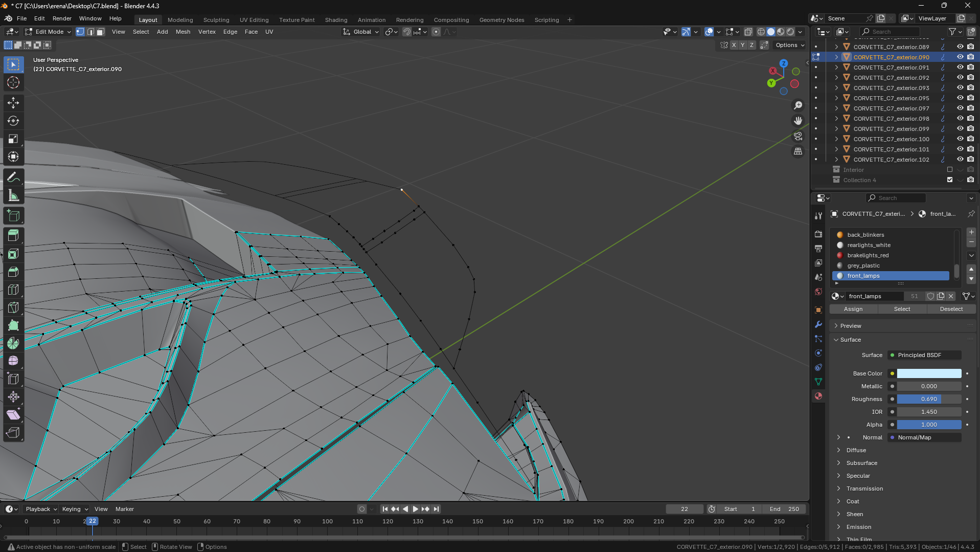Viewport: 980px width, 552px height.
Task: Select grey_plastic material slot
Action: click(863, 266)
